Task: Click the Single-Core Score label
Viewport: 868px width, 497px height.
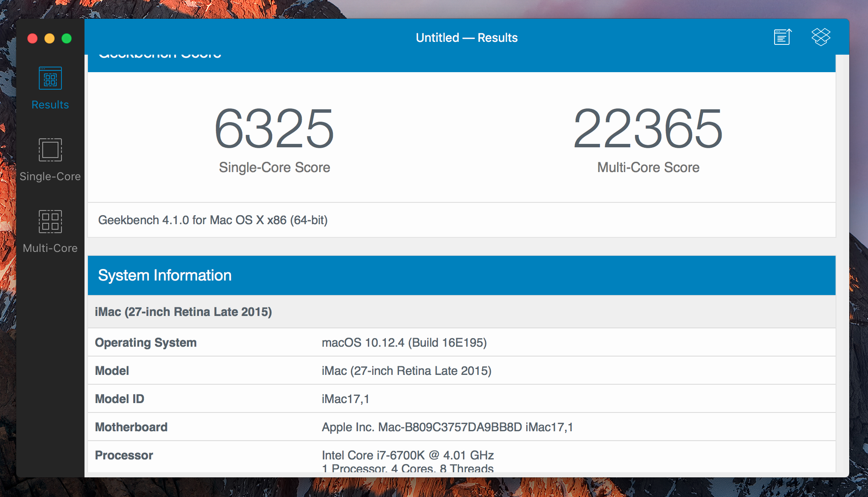Action: [274, 167]
